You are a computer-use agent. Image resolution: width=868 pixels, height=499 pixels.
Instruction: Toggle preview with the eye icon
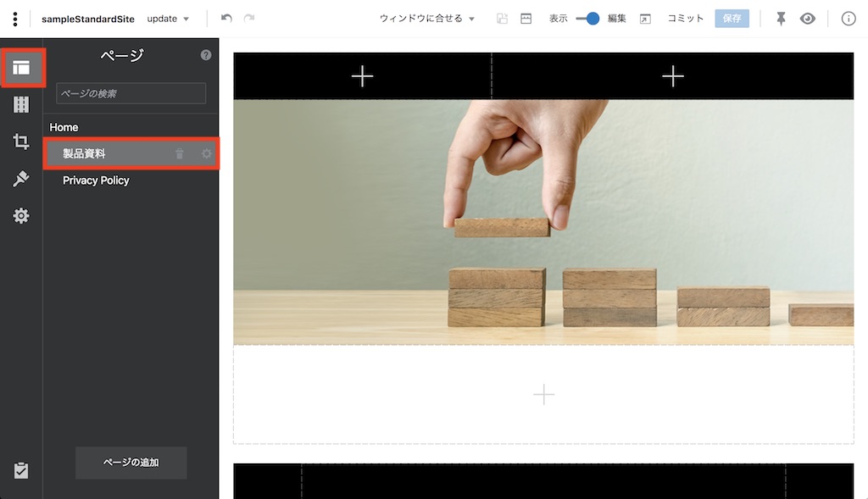tap(808, 19)
